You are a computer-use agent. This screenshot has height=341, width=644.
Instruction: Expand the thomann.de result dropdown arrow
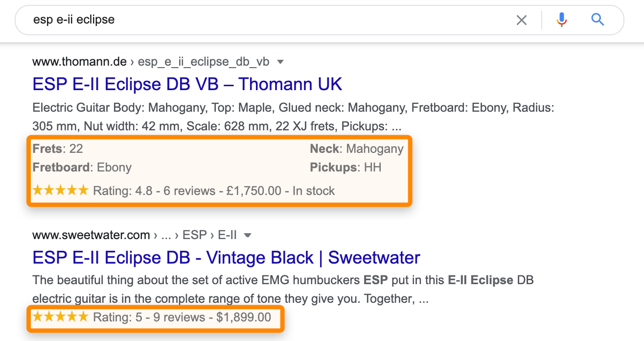coord(280,62)
